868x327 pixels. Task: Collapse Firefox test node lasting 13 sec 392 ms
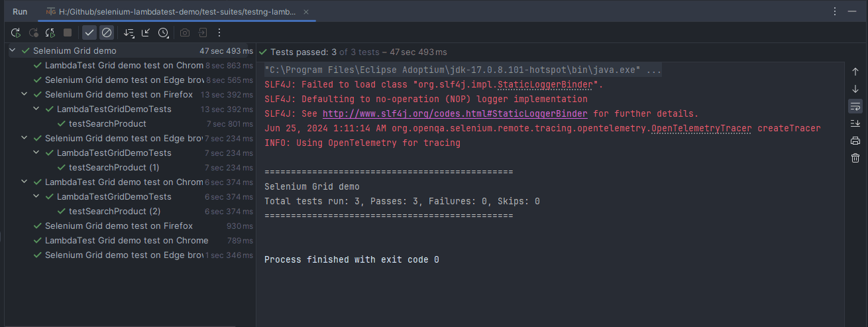[25, 94]
